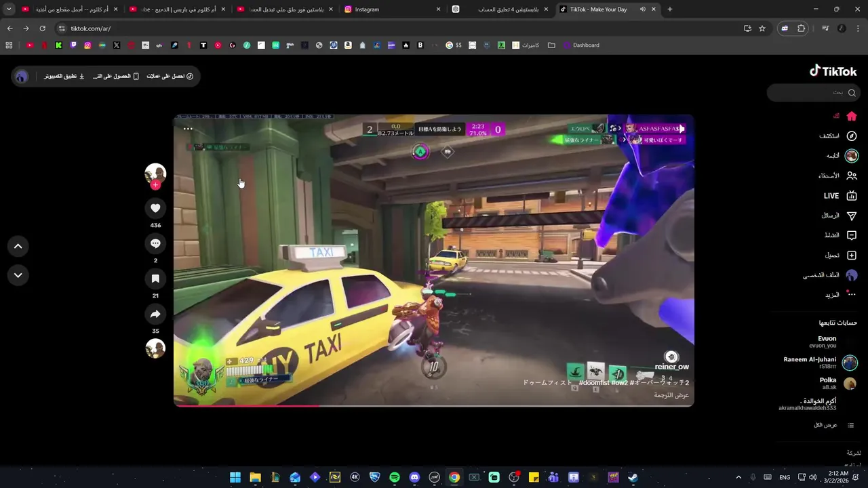The image size is (868, 488).
Task: Open the LIVE section in sidebar
Action: click(840, 196)
